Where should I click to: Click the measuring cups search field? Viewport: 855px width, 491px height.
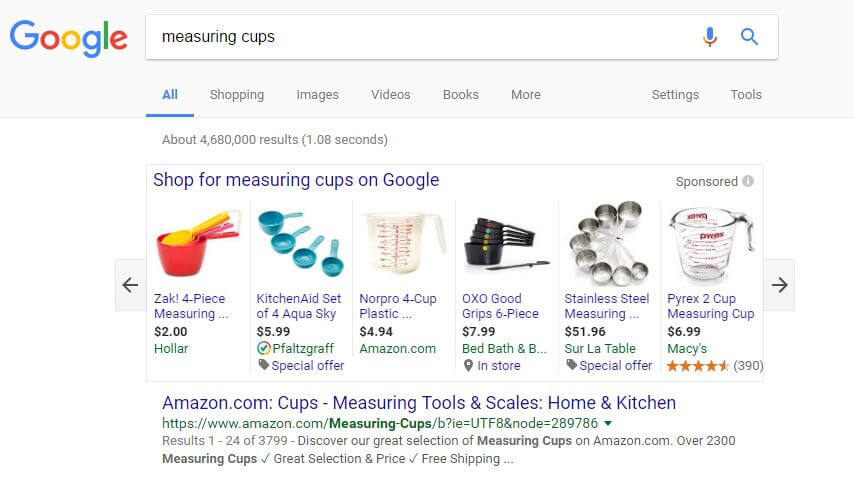(x=420, y=37)
